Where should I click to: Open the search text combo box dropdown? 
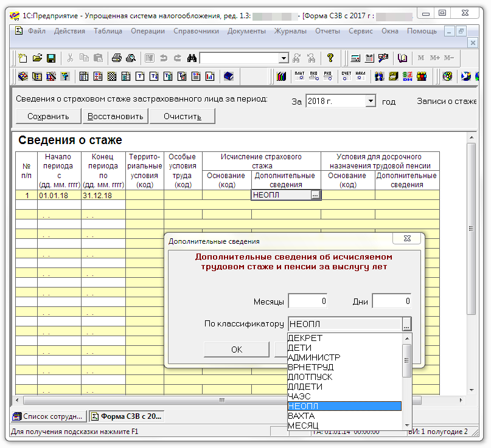pos(284,58)
